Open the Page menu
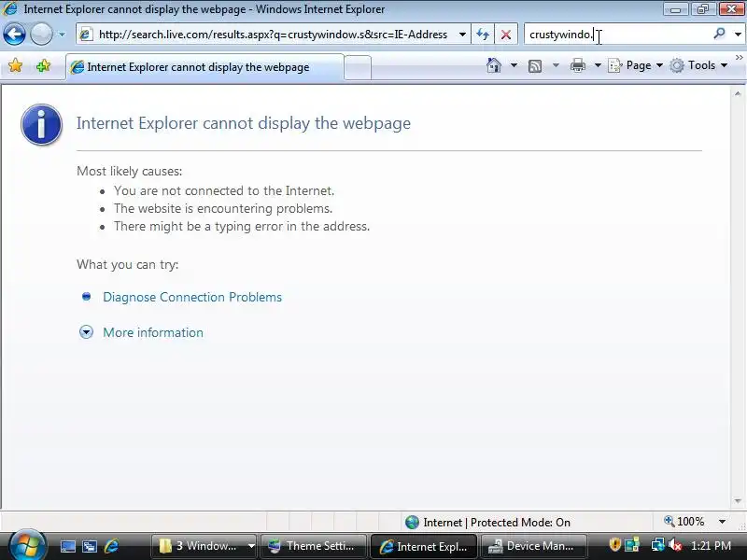This screenshot has width=747, height=560. (636, 65)
